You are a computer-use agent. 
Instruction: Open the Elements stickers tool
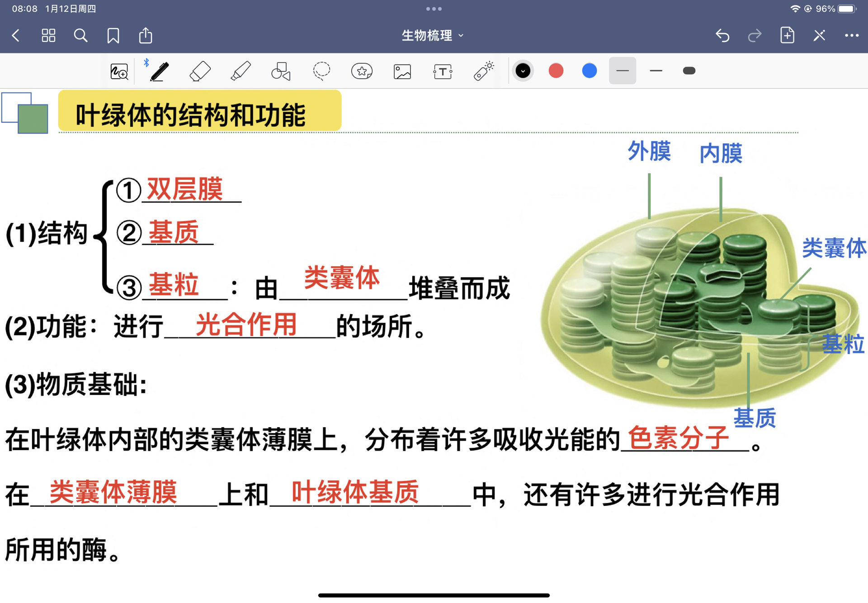[x=361, y=71]
